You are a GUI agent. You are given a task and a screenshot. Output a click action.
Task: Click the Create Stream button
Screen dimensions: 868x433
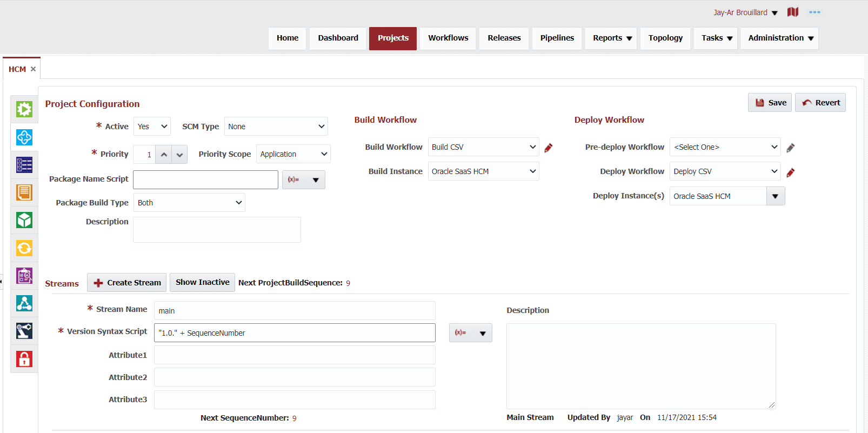[x=127, y=283]
